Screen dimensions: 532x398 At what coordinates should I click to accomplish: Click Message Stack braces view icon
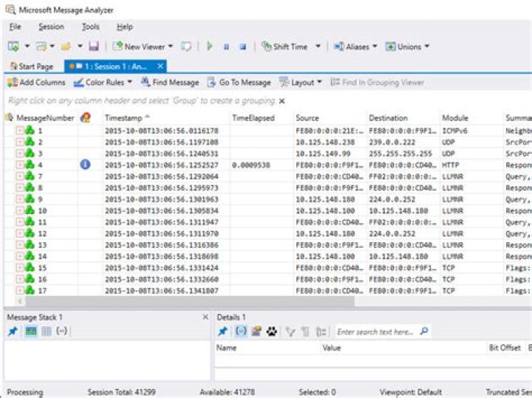[x=62, y=331]
